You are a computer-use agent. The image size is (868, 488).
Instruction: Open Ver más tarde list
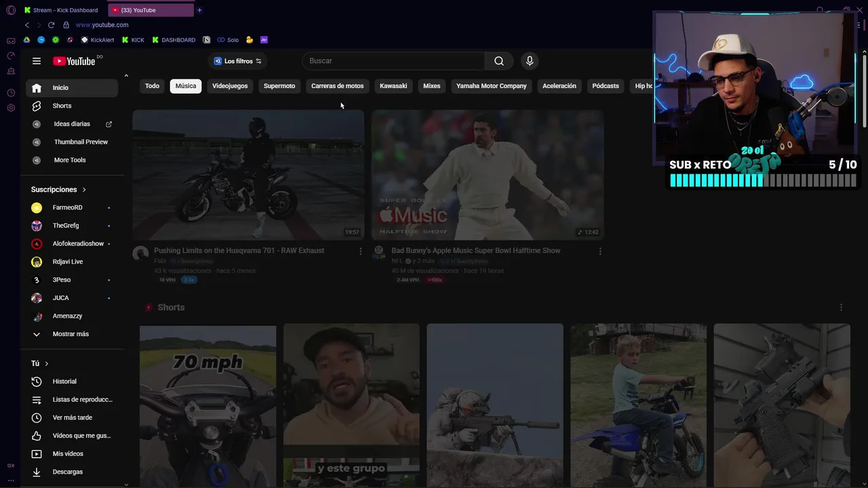[72, 418]
